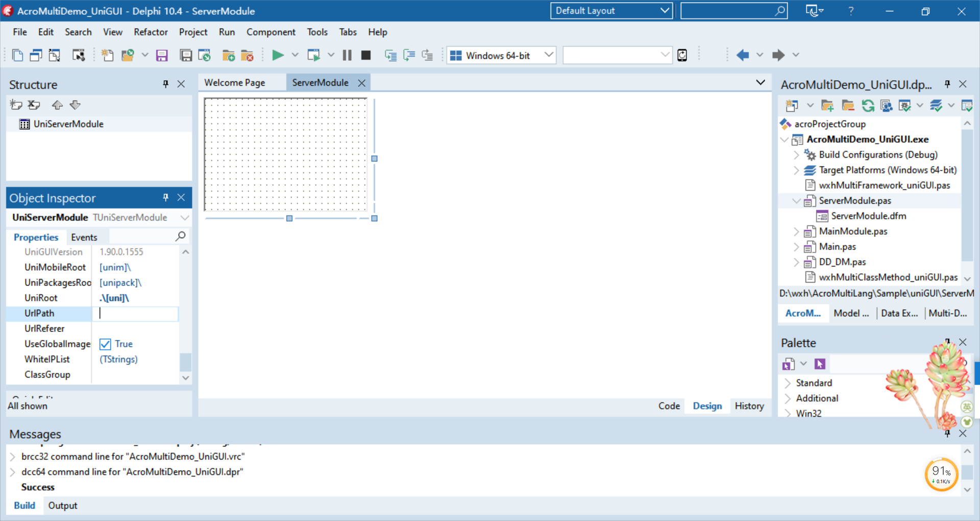Switch to the Welcome Page tab
Image resolution: width=980 pixels, height=521 pixels.
235,82
